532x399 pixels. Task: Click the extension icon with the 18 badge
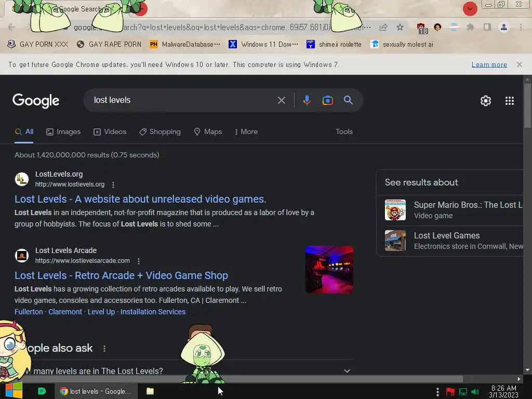[422, 28]
